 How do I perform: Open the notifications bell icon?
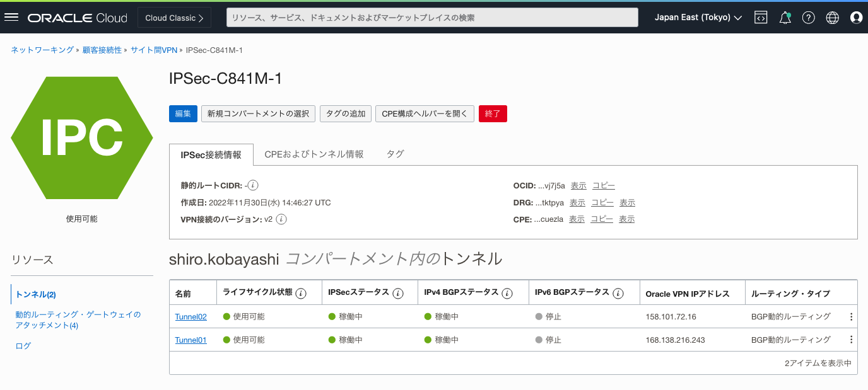[x=785, y=18]
